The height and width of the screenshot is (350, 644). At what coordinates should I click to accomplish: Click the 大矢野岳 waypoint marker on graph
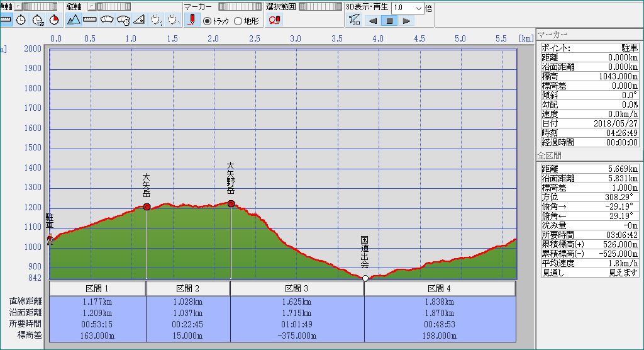[231, 203]
